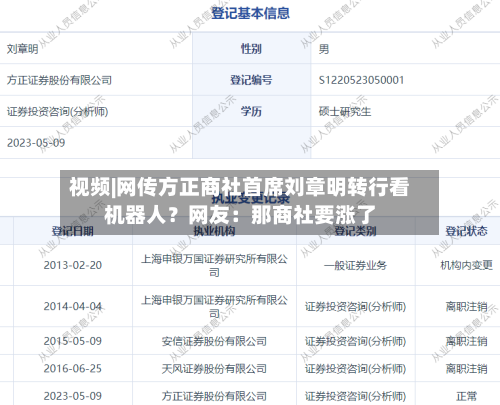This screenshot has width=500, height=405.
Task: Click 证券投资咨询(分析师) in the 2016-06-25 row
Action: (x=355, y=369)
